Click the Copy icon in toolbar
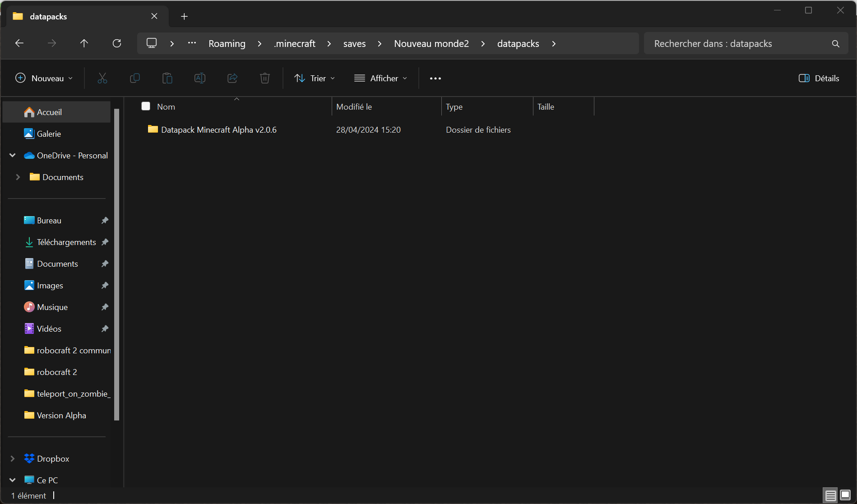The height and width of the screenshot is (504, 857). [134, 78]
